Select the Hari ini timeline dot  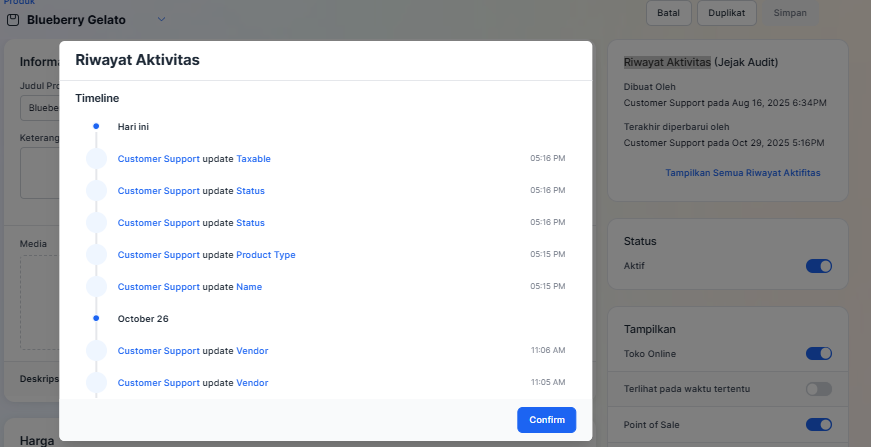pos(96,127)
